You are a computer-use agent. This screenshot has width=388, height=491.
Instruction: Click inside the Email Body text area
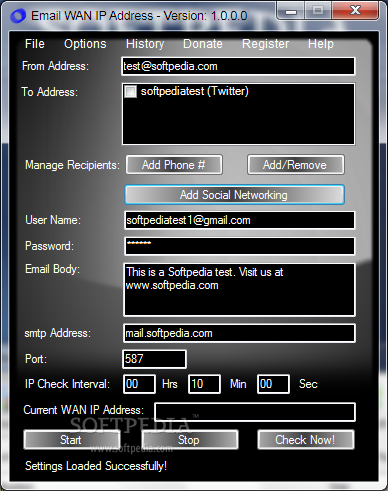(239, 290)
